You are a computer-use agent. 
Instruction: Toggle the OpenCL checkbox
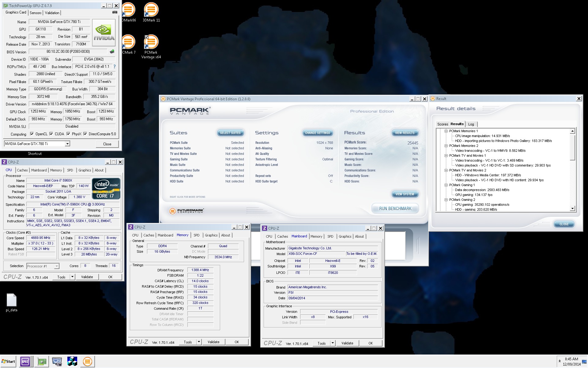point(32,134)
